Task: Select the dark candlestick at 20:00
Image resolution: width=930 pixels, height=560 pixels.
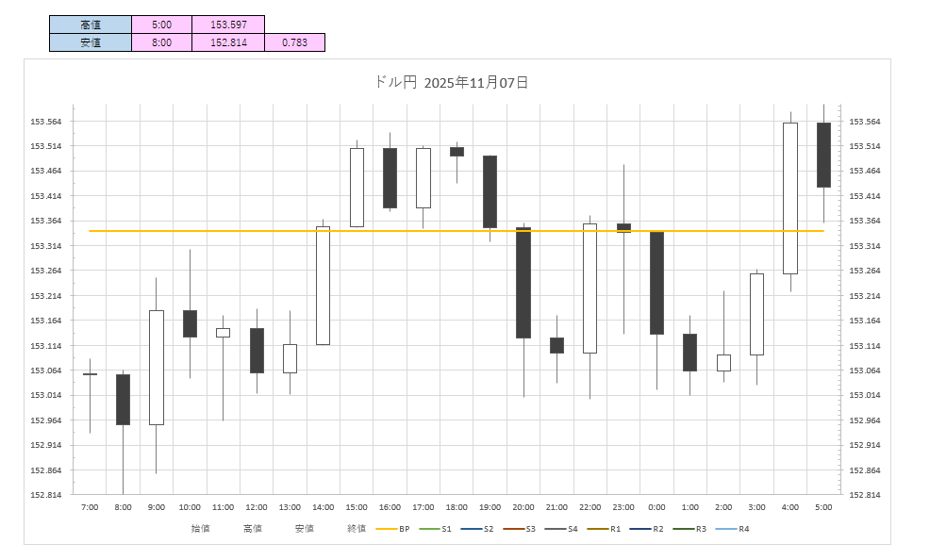Action: click(523, 283)
